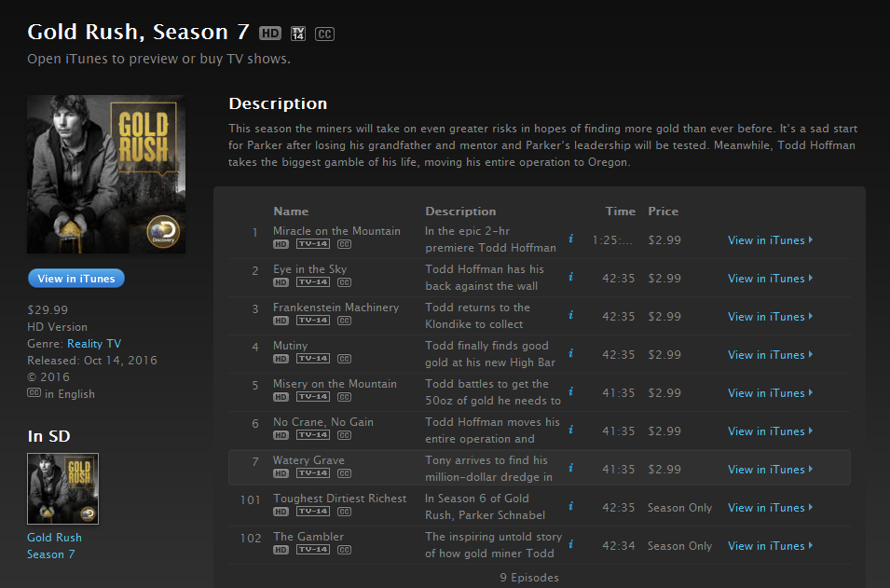Click CC icon next to in English

34,392
